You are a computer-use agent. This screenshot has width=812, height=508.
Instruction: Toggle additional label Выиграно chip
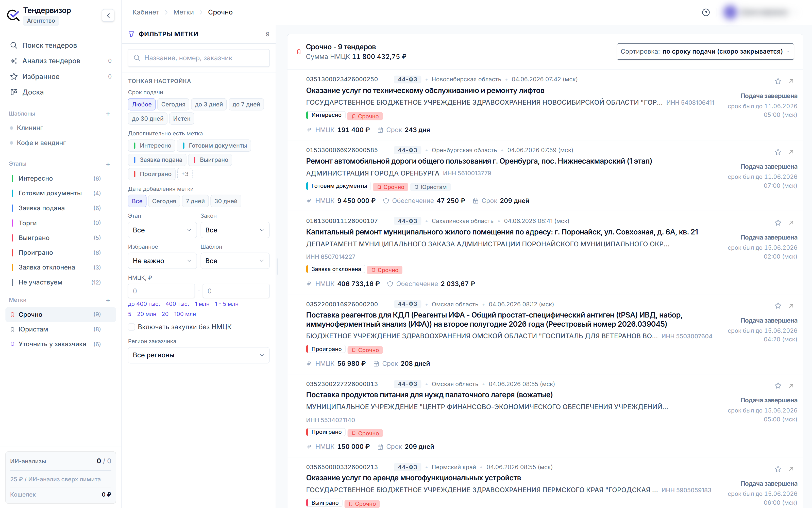210,160
